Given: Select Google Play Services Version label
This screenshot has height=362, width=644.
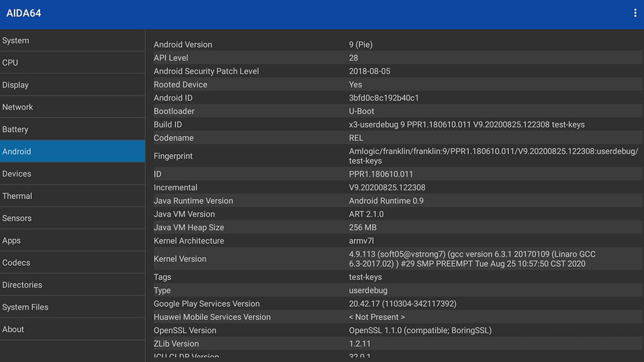Looking at the screenshot, I should pos(206,304).
